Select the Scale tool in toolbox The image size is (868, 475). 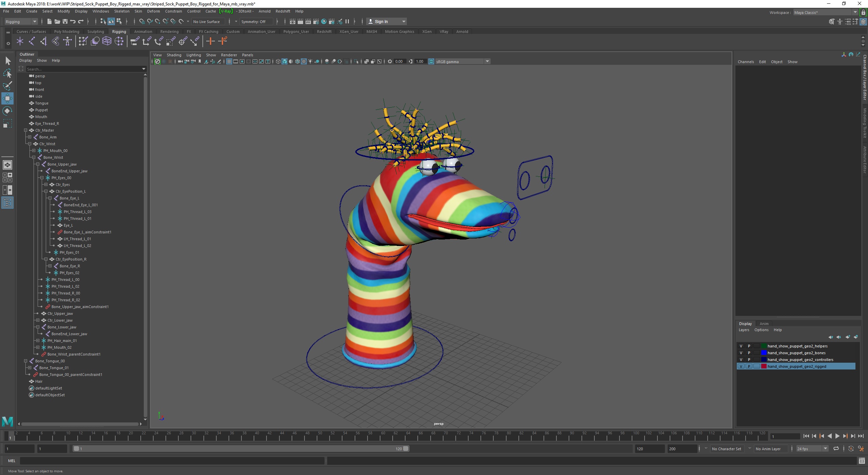7,123
